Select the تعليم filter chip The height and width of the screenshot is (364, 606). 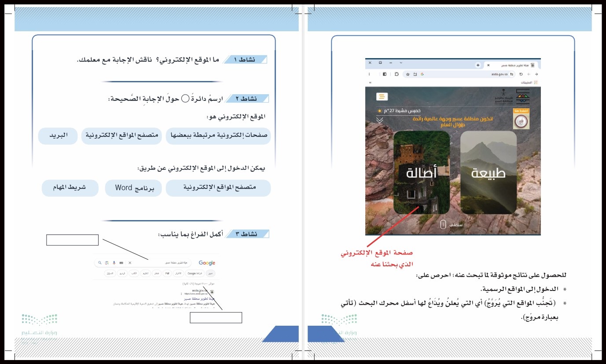coord(146,273)
